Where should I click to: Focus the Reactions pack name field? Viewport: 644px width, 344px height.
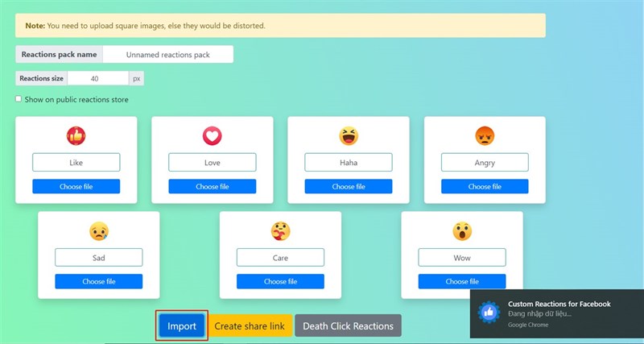[168, 54]
